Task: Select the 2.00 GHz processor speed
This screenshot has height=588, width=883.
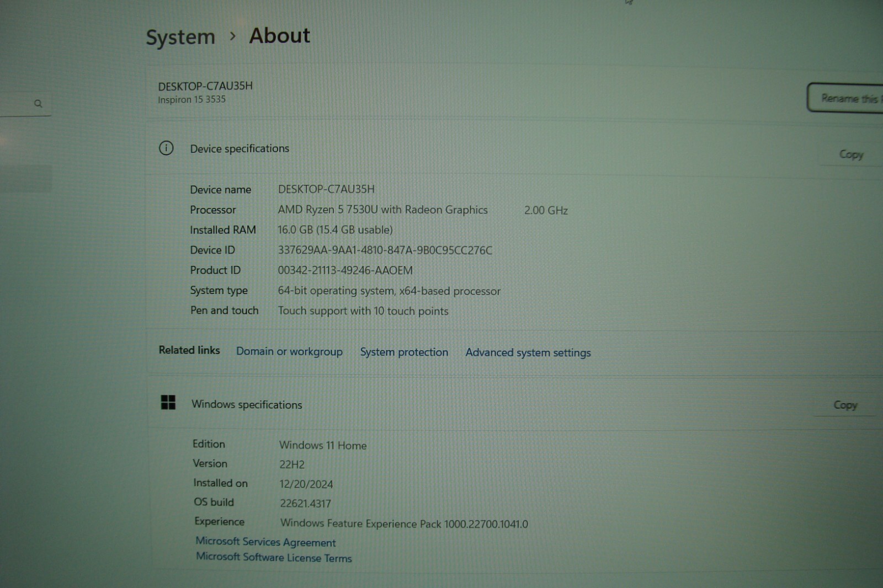Action: tap(546, 210)
